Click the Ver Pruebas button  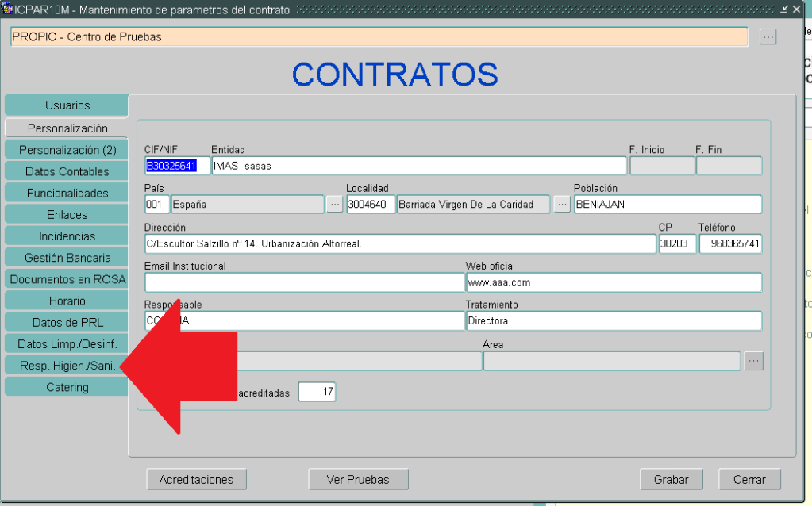(358, 479)
